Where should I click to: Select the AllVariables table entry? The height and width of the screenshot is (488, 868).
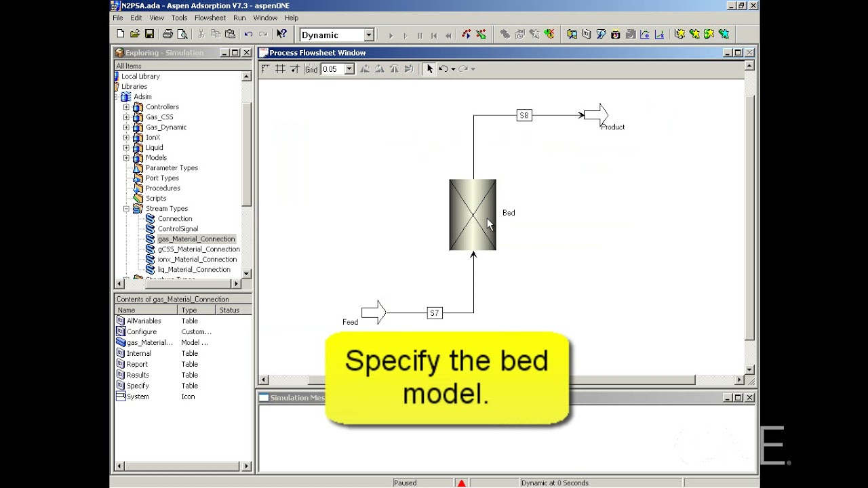144,321
